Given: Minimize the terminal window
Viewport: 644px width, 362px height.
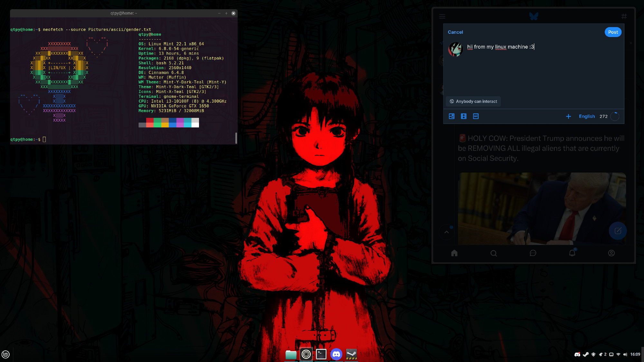Looking at the screenshot, I should [x=219, y=13].
